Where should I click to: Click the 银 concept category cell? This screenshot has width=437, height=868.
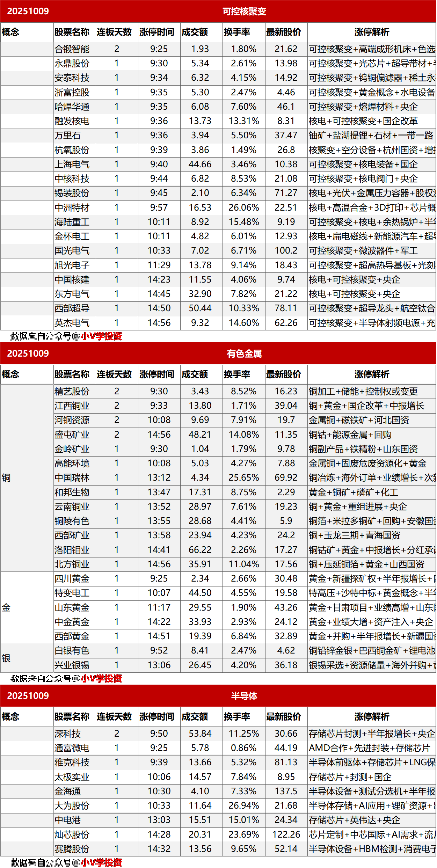6,658
